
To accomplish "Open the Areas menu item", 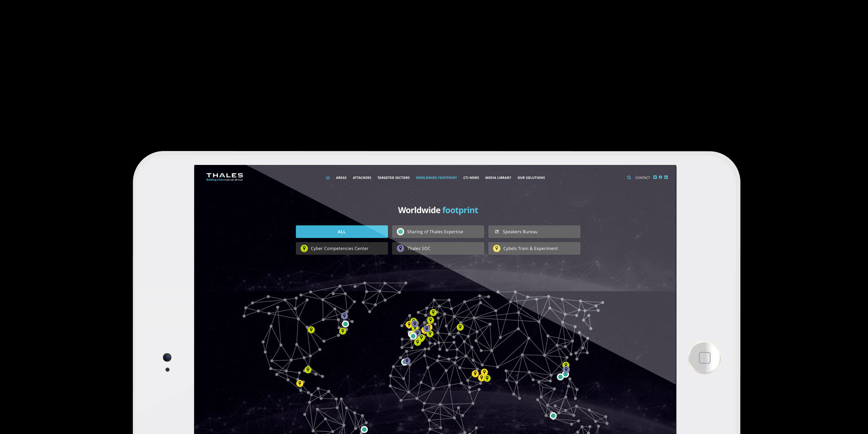I will click(x=341, y=178).
